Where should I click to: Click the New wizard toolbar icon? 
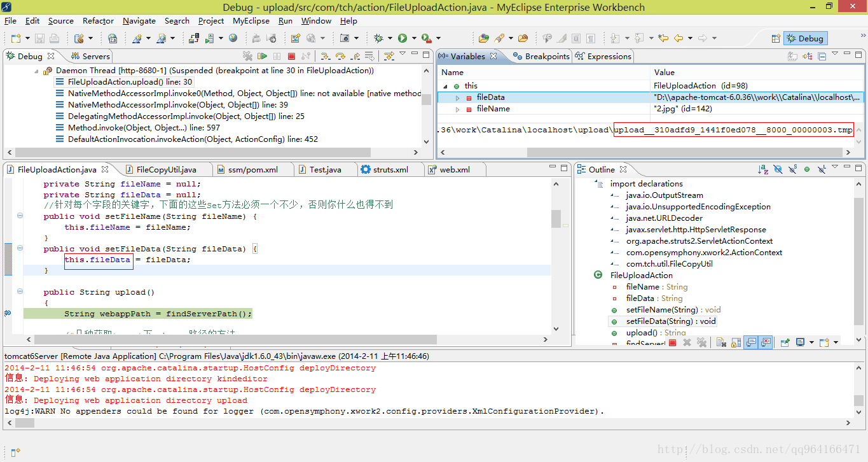click(15, 38)
